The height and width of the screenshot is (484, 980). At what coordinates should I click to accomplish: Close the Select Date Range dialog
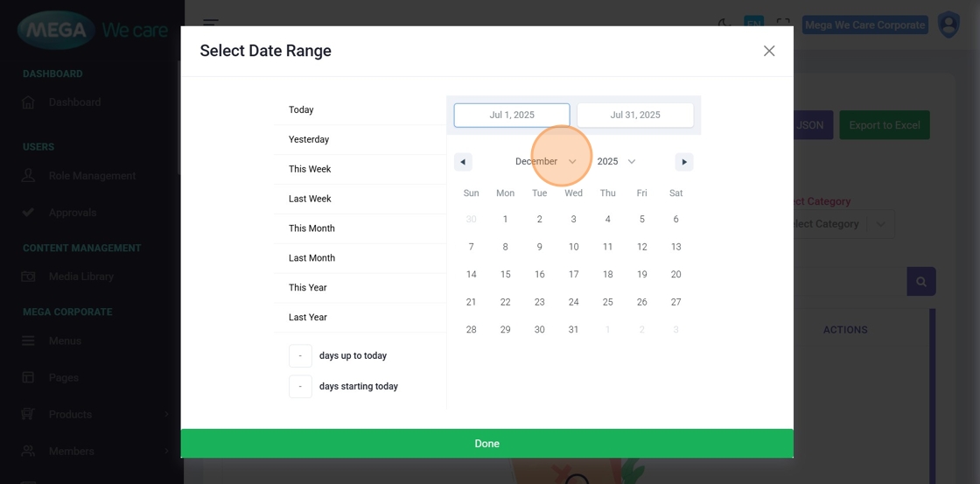tap(769, 51)
